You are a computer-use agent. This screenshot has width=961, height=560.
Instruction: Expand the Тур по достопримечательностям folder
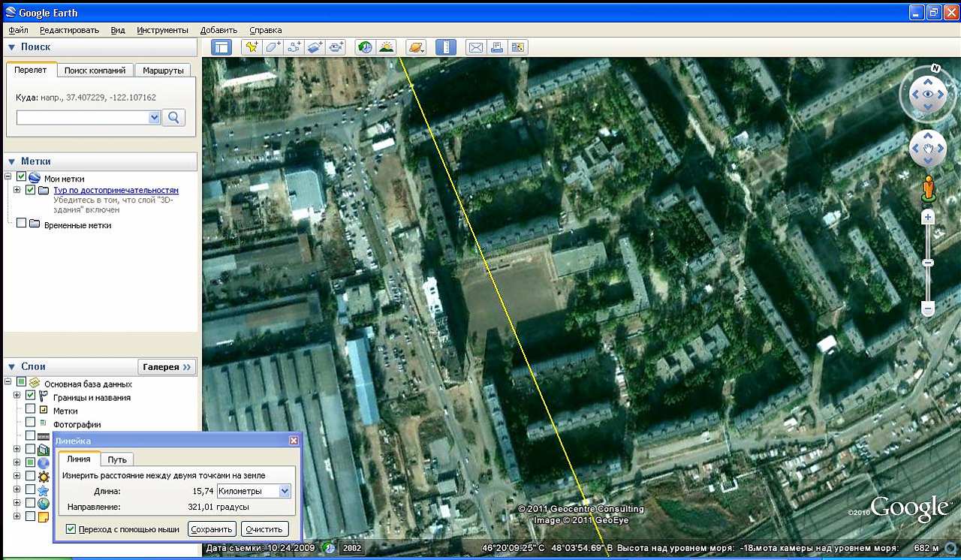pyautogui.click(x=17, y=191)
